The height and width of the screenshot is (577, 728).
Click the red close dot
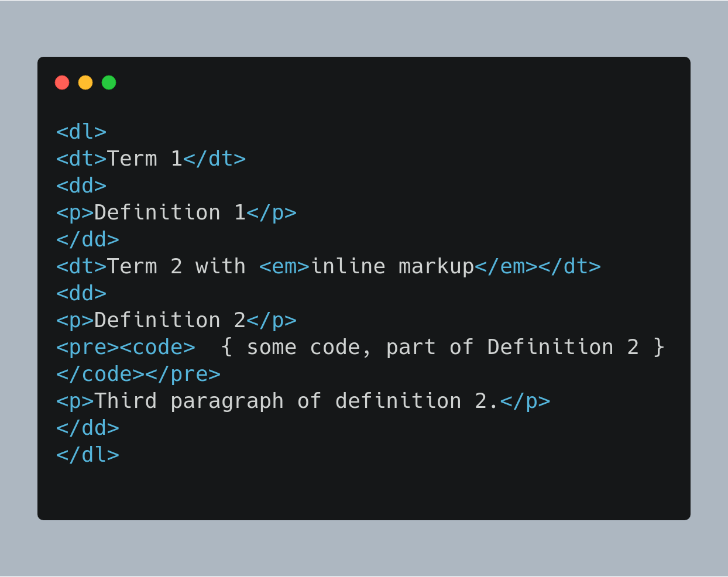point(62,83)
